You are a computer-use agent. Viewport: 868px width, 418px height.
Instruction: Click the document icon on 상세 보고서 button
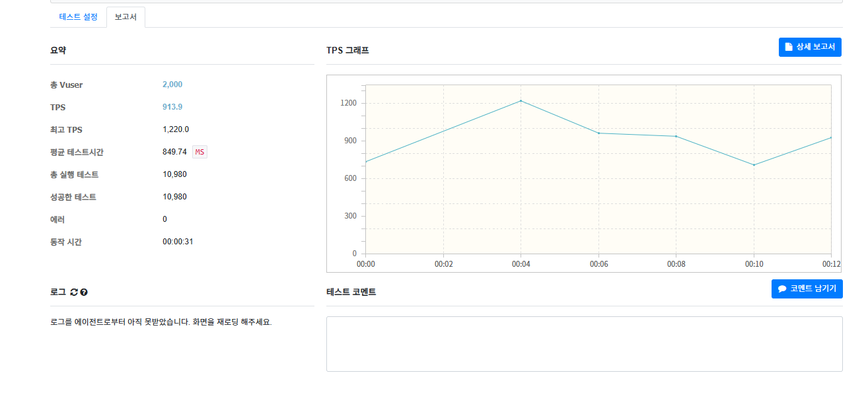(789, 47)
